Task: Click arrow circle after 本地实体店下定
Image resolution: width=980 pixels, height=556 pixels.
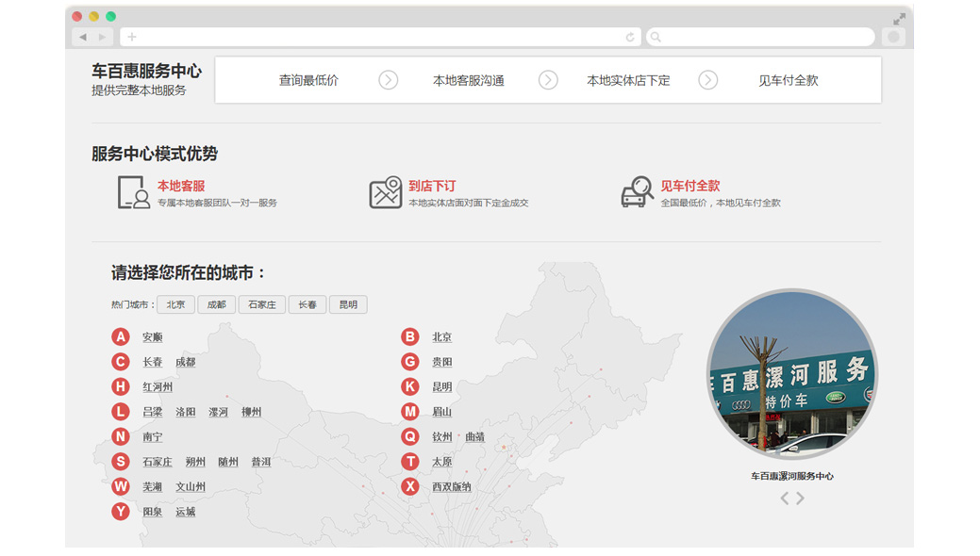Action: (708, 80)
